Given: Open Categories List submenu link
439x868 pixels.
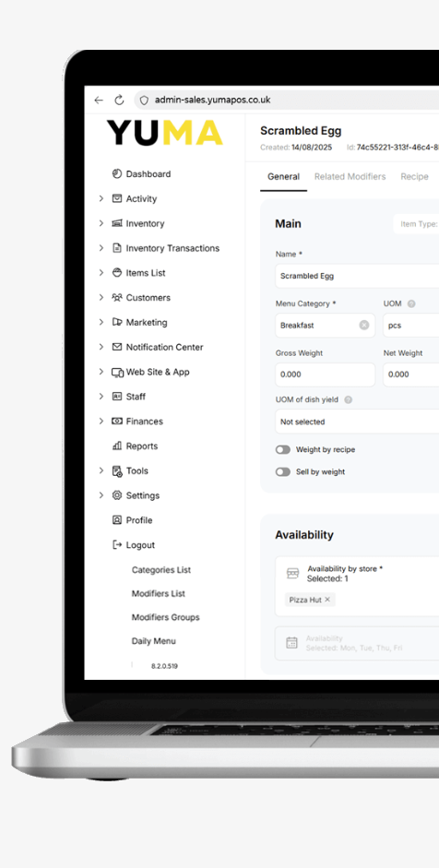Looking at the screenshot, I should [161, 570].
